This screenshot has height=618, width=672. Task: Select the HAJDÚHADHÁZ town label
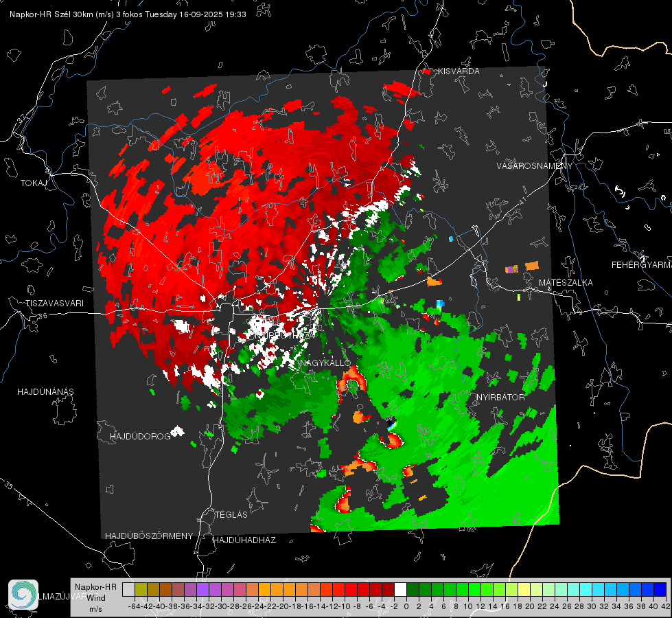tap(244, 540)
